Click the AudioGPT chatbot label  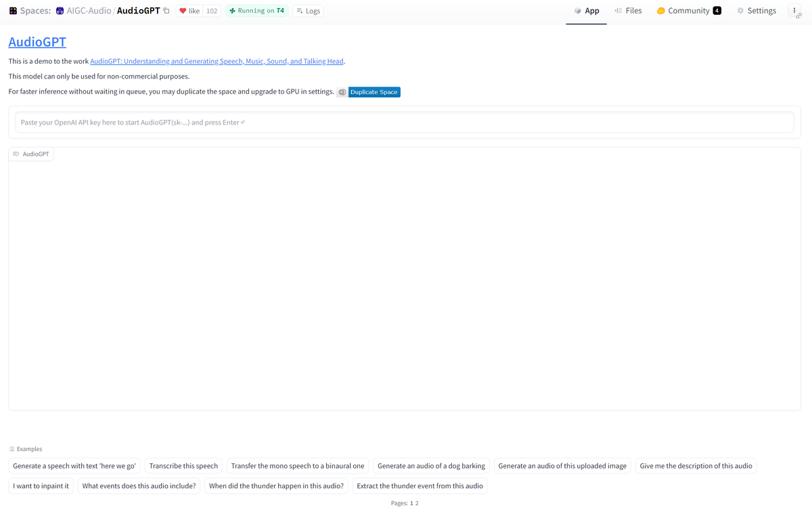[31, 154]
